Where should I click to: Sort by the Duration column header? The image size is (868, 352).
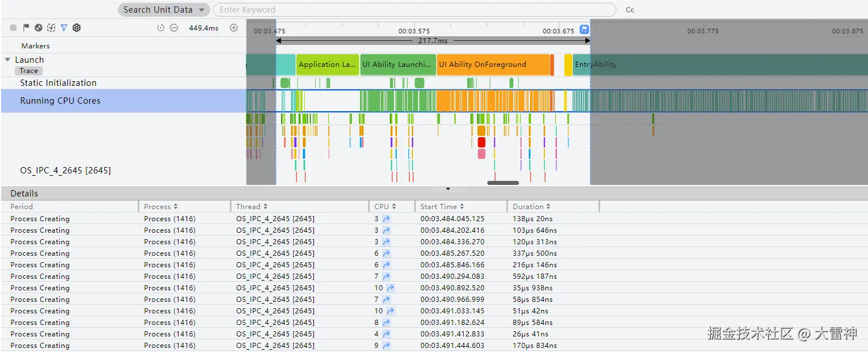(x=531, y=206)
